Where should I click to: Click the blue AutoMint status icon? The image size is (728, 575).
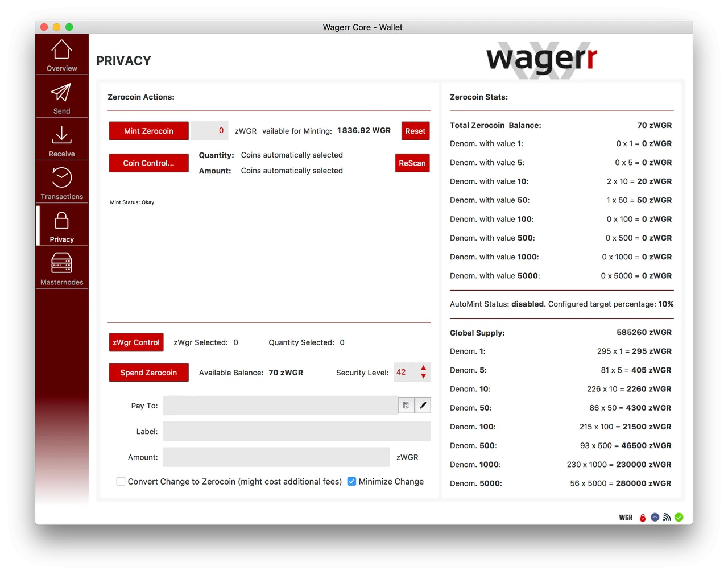(655, 517)
